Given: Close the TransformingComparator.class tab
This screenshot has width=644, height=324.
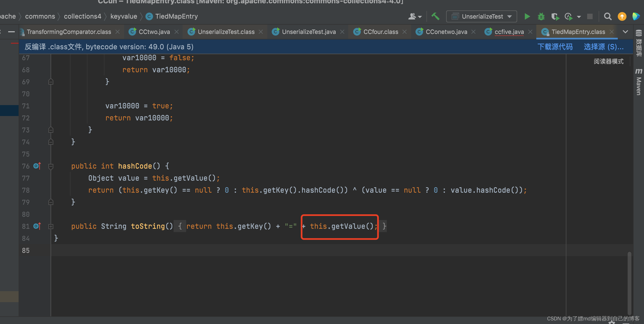Looking at the screenshot, I should click(118, 32).
